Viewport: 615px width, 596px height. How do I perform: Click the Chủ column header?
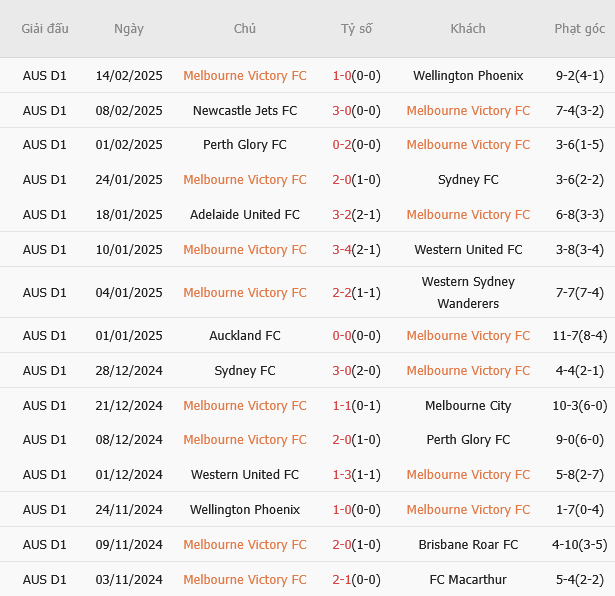point(245,29)
